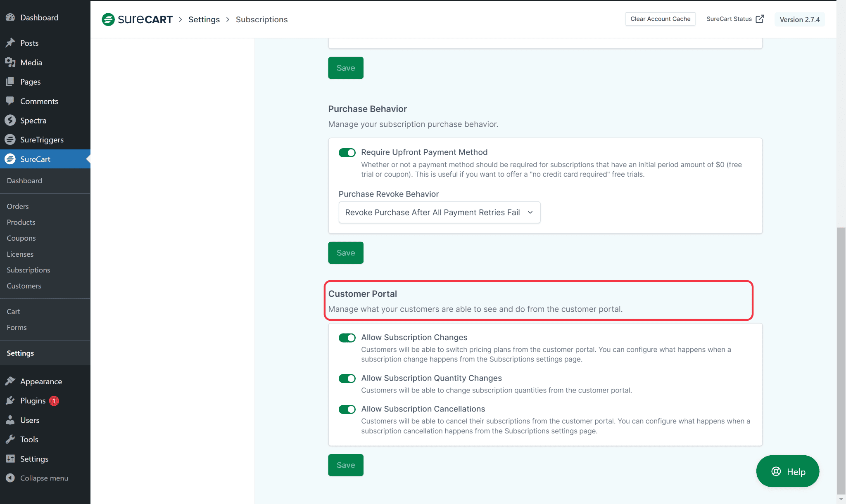Go to Coupons in the sidebar
The height and width of the screenshot is (504, 846).
(21, 238)
